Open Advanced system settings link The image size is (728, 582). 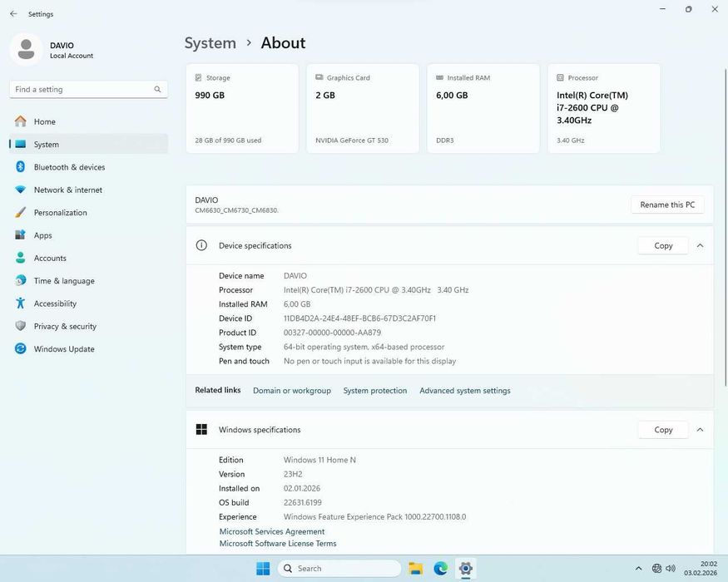465,391
